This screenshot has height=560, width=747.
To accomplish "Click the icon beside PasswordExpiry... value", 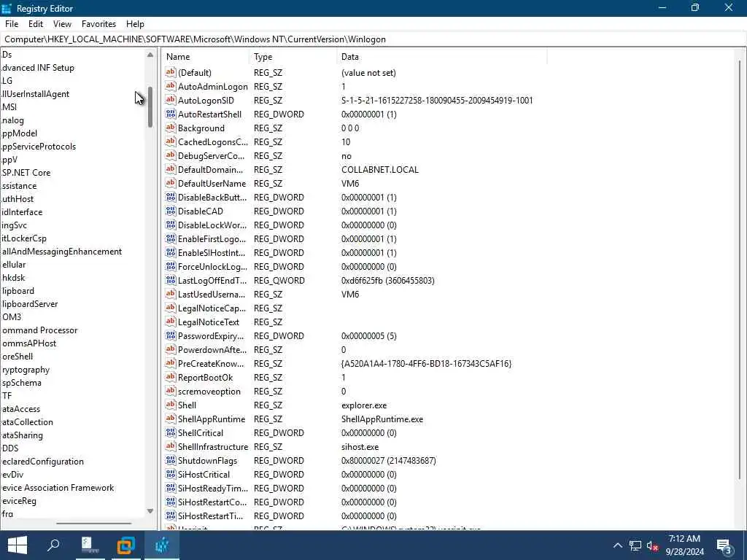I will 170,335.
